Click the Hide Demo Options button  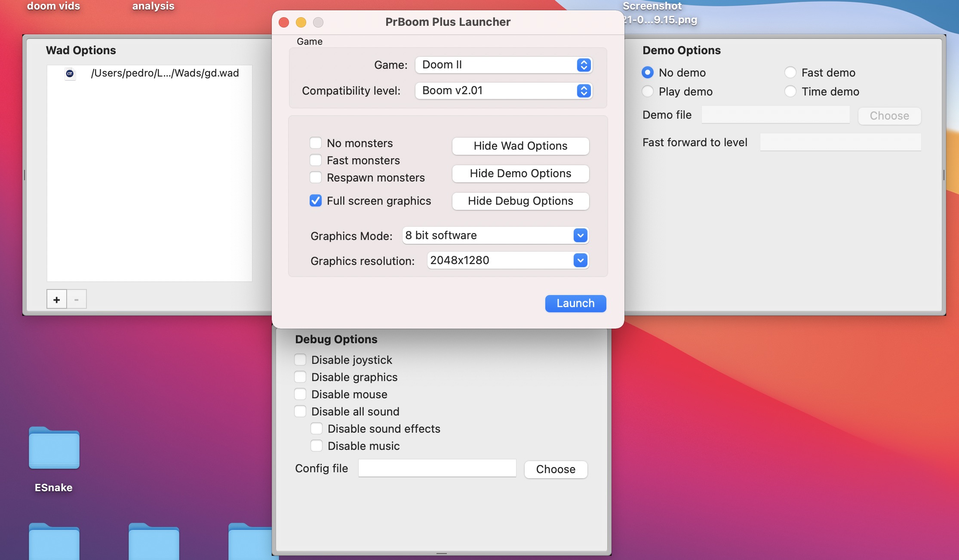(x=520, y=173)
